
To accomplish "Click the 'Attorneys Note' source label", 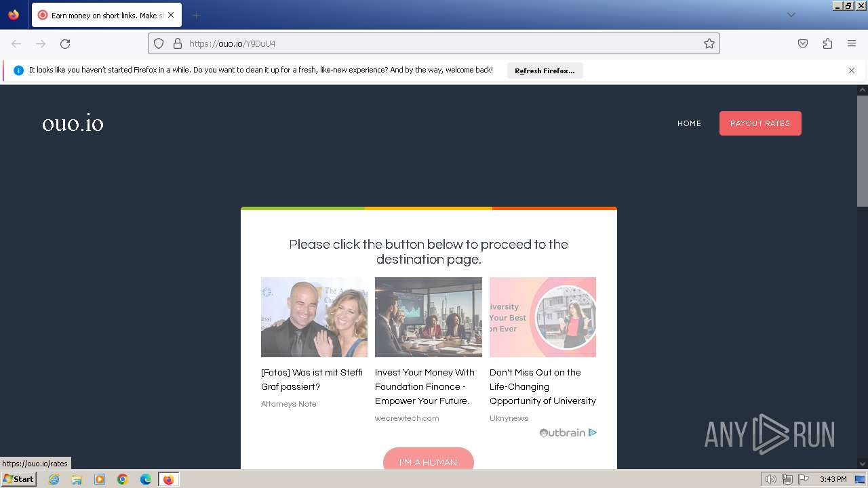I will [x=289, y=404].
